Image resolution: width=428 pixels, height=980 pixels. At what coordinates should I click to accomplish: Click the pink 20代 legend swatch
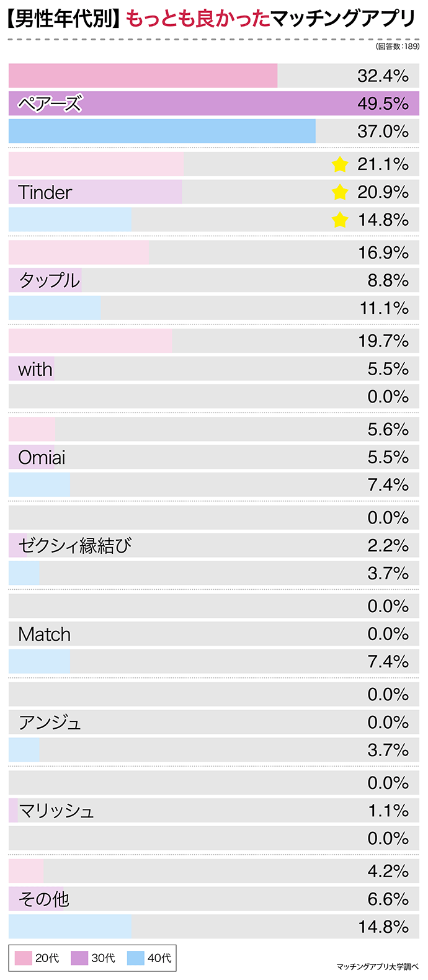(23, 958)
